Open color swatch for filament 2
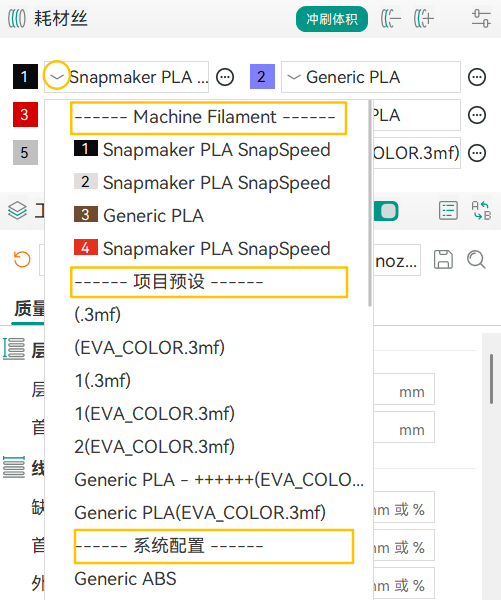The width and height of the screenshot is (501, 600). [x=262, y=77]
